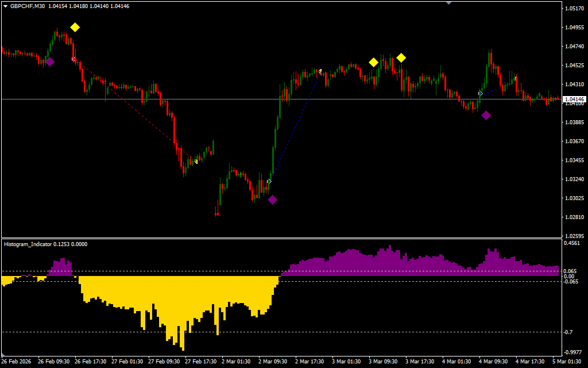Viewport: 588px width, 368px height.
Task: Click the -0.7 level label in indicator scale
Action: (x=569, y=332)
